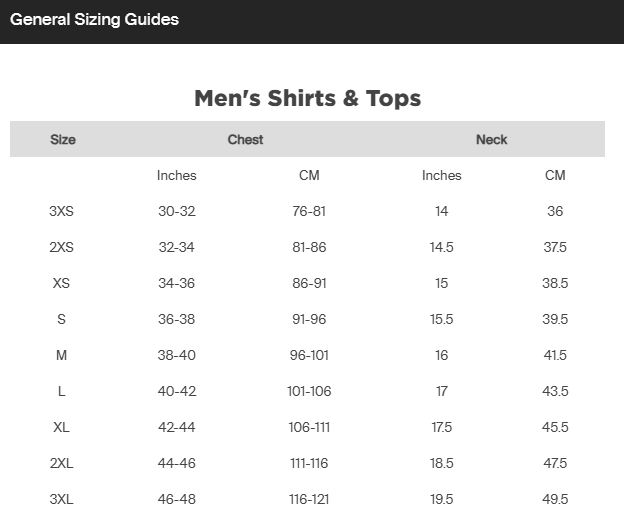
Task: Click the Men's Shirts & Tops heading
Action: coord(307,98)
